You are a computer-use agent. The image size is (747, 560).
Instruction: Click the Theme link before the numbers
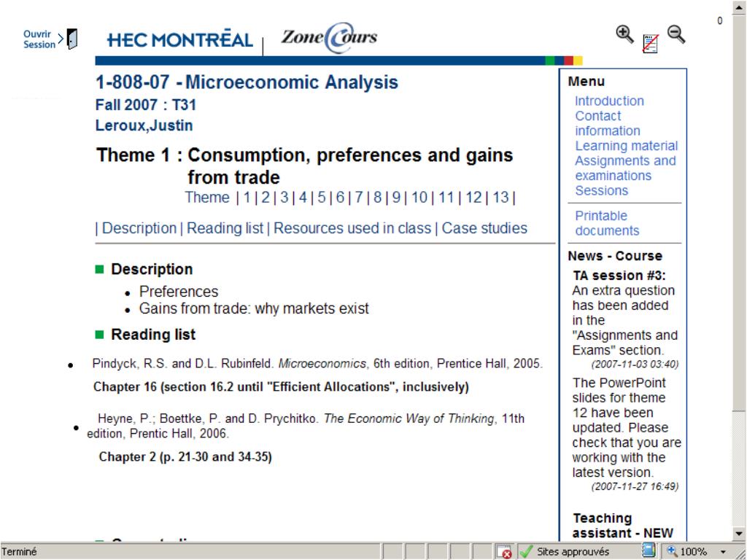(207, 197)
